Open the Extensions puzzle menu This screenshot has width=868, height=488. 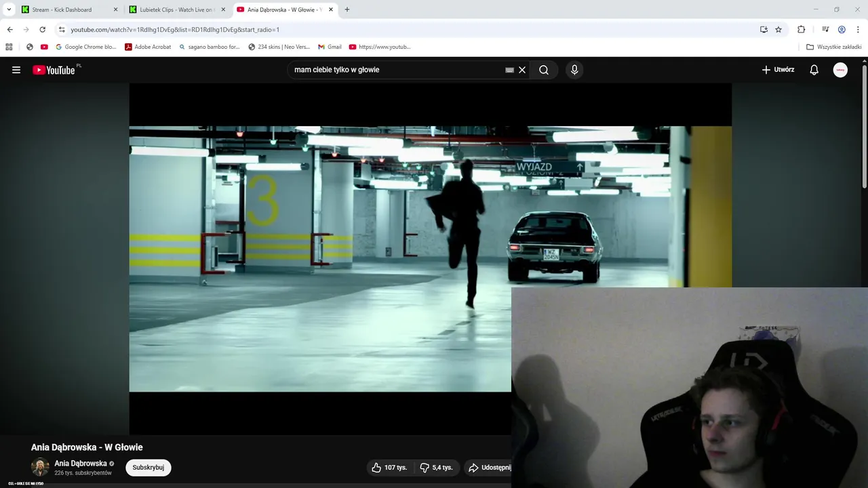pyautogui.click(x=801, y=30)
